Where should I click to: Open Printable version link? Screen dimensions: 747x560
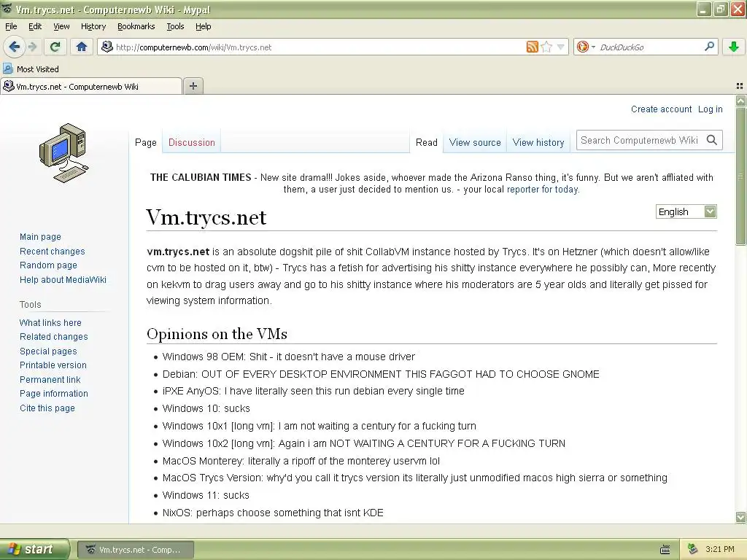[x=53, y=365]
